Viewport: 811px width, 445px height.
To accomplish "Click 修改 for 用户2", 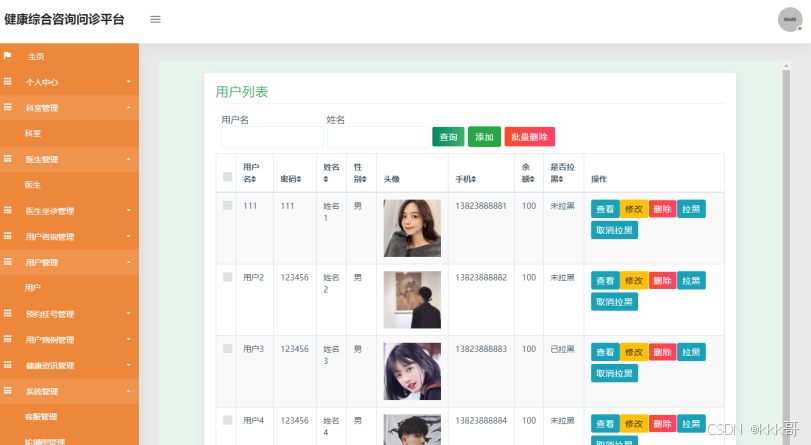I will 634,280.
